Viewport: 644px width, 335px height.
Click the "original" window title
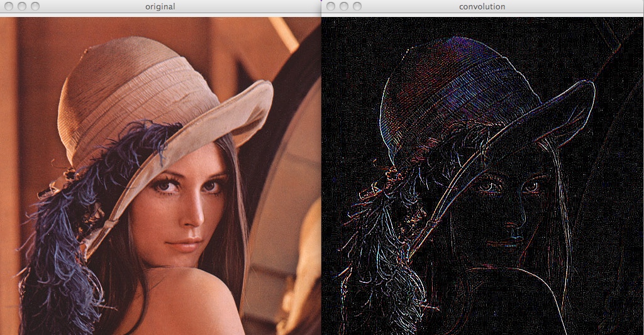[x=160, y=6]
